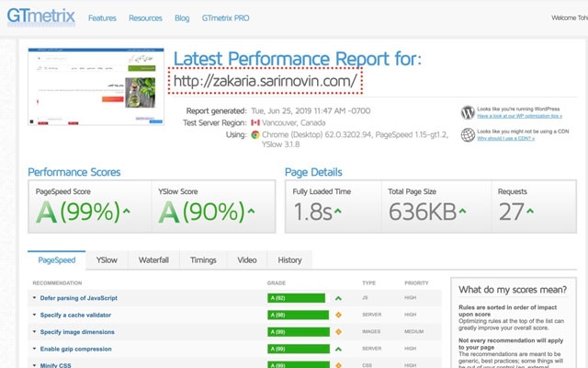Screen dimensions: 588x368
Task: Click the Chrome browser icon
Action: point(255,134)
